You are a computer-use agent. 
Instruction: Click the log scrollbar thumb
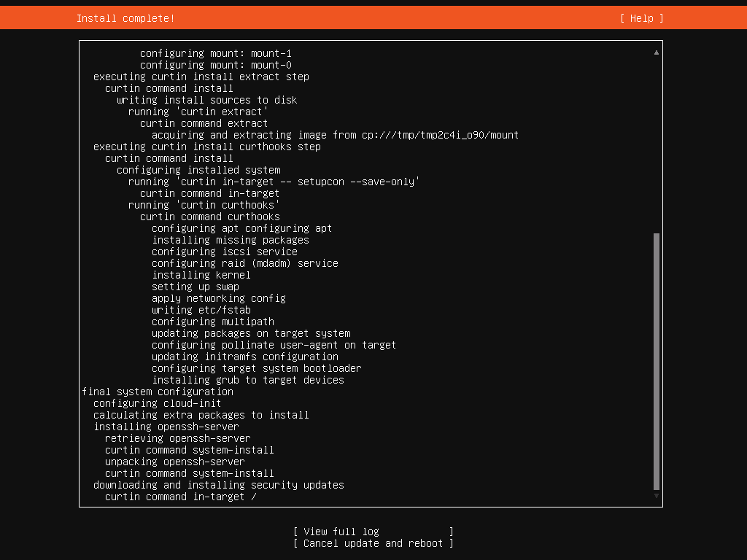tap(657, 362)
